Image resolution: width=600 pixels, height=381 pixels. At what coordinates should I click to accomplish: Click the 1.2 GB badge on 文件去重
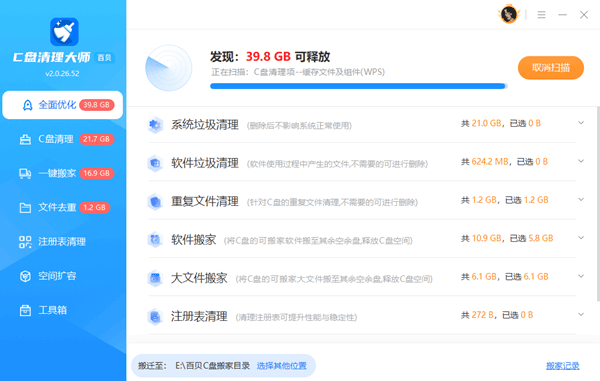(x=95, y=208)
